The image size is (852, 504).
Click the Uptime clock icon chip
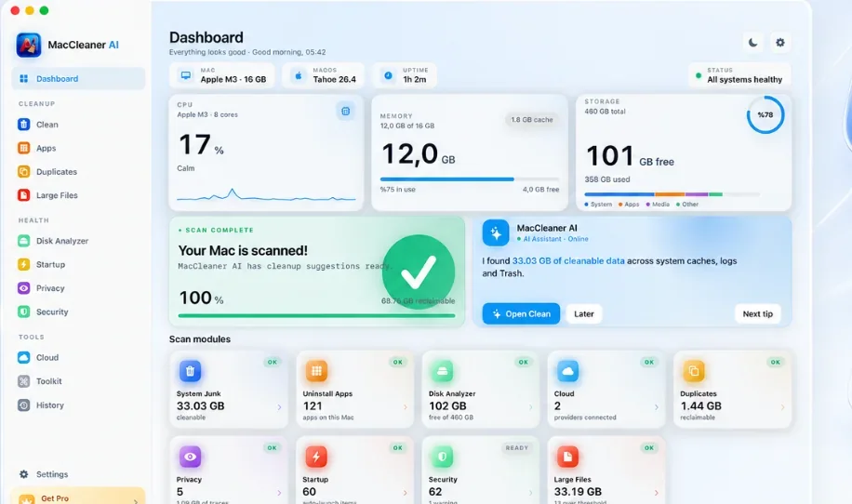click(388, 75)
